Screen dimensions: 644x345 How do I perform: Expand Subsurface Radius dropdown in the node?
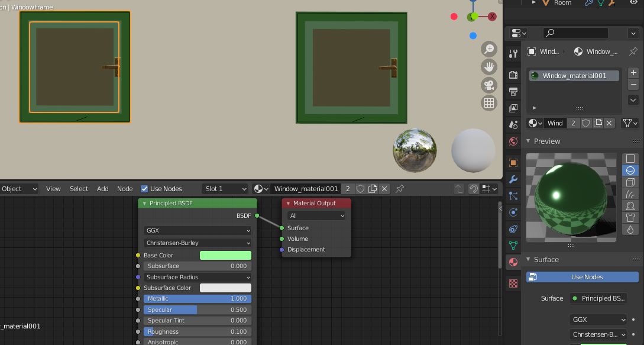point(198,277)
